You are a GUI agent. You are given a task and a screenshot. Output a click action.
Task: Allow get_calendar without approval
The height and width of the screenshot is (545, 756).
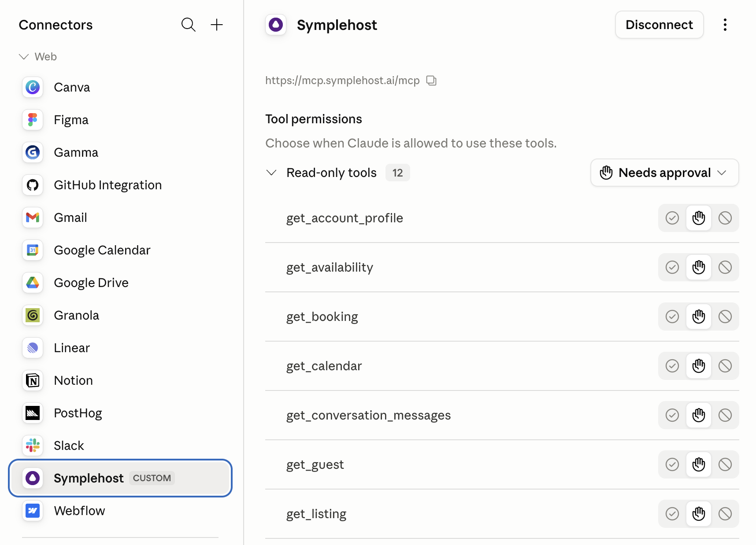click(672, 366)
